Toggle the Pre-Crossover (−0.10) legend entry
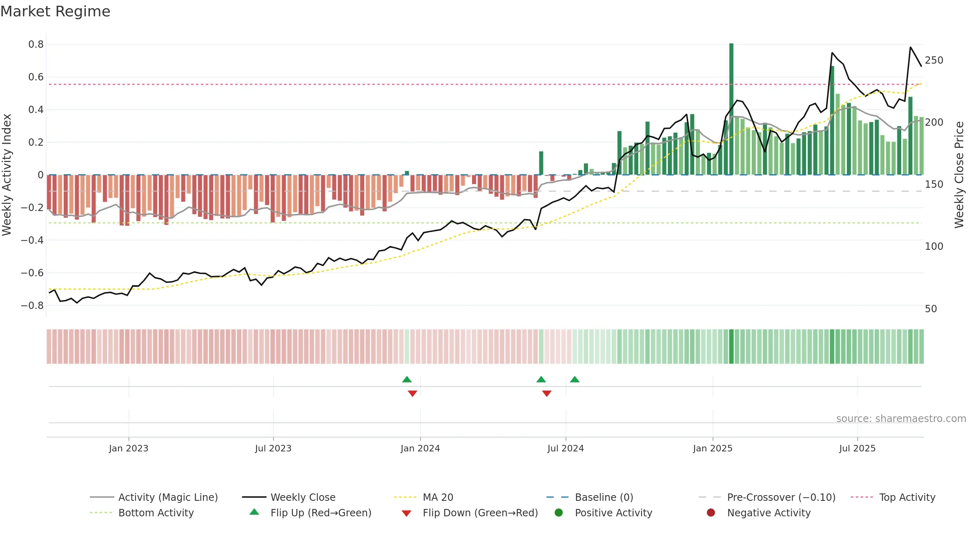This screenshot has width=980, height=551. tap(767, 497)
